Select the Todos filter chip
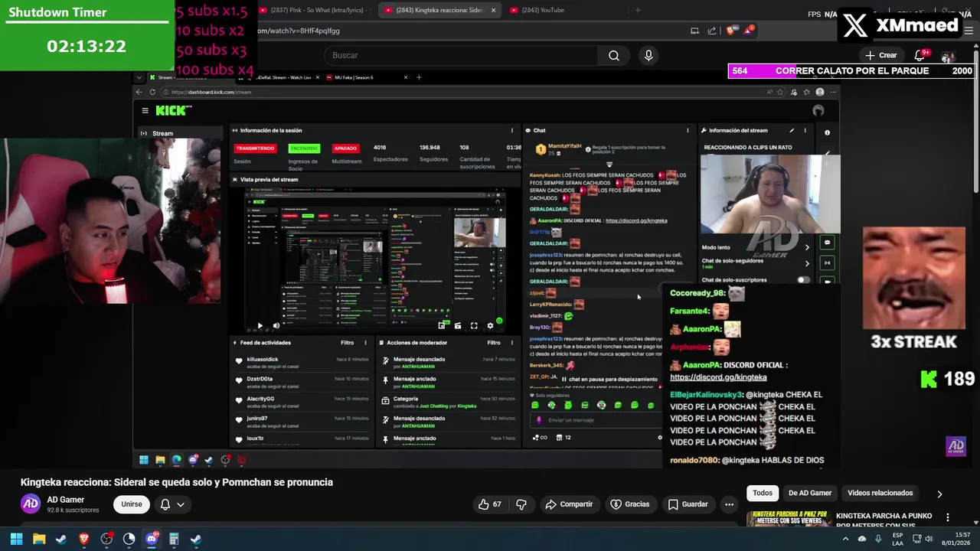The height and width of the screenshot is (551, 980). pyautogui.click(x=762, y=493)
